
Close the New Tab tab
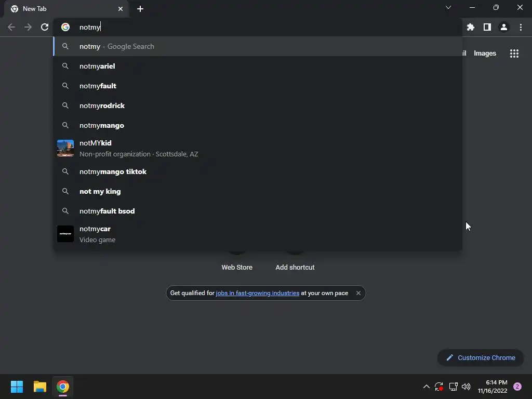click(121, 9)
